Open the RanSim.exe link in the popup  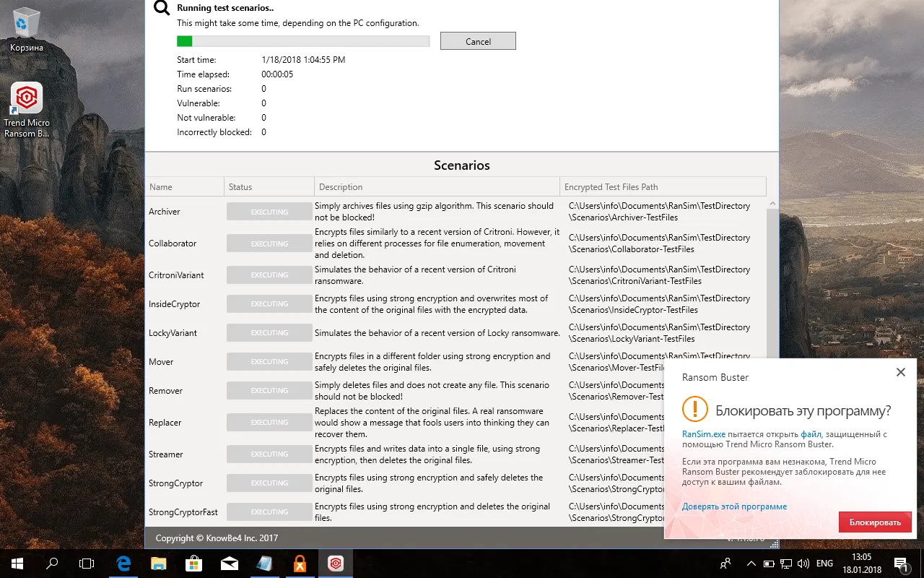(x=704, y=434)
